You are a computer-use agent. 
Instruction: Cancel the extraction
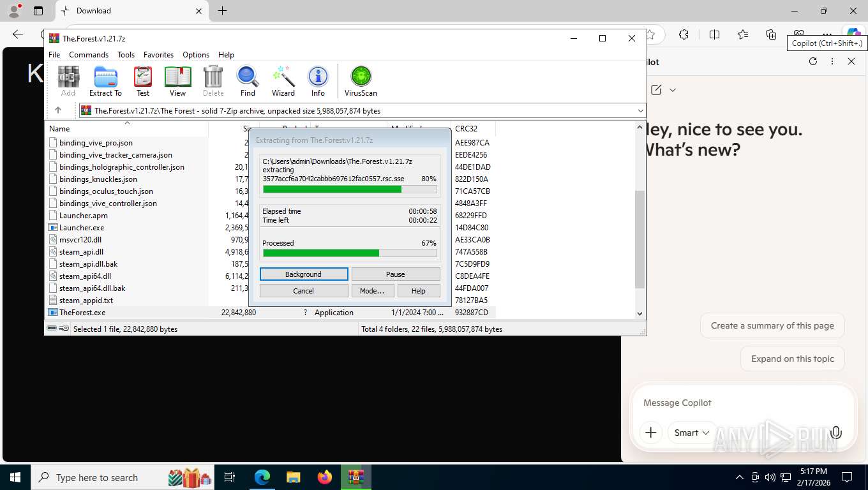pyautogui.click(x=304, y=291)
